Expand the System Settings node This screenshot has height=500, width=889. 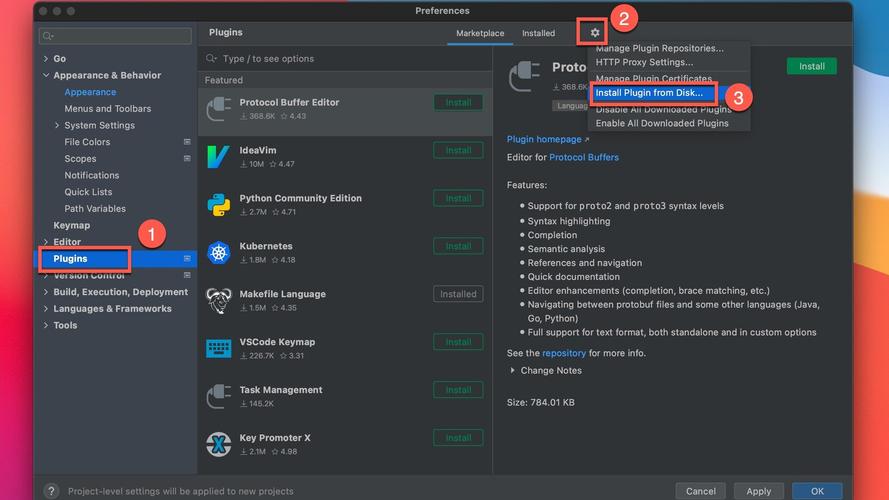57,125
